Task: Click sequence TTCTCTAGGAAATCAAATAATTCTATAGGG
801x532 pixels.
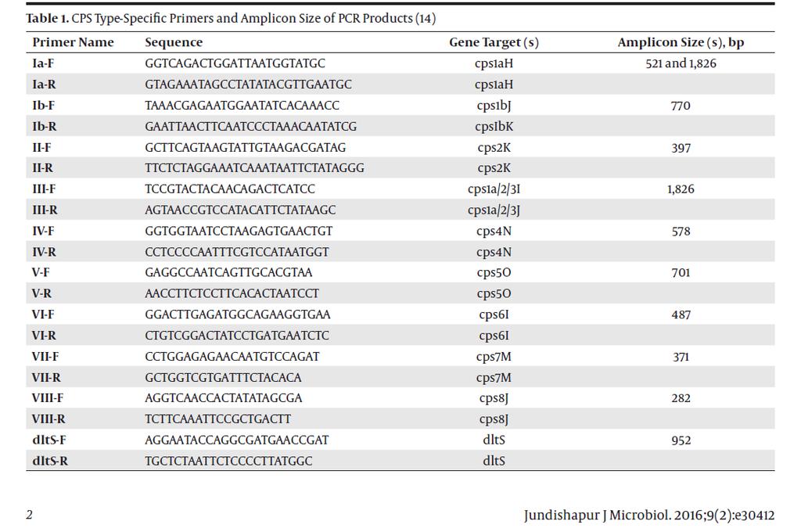Action: (x=254, y=167)
